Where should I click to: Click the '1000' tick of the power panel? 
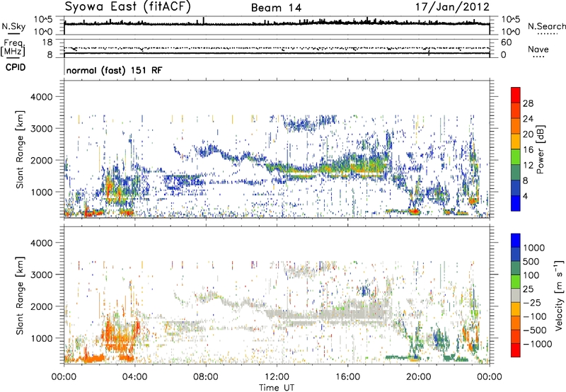[42, 192]
